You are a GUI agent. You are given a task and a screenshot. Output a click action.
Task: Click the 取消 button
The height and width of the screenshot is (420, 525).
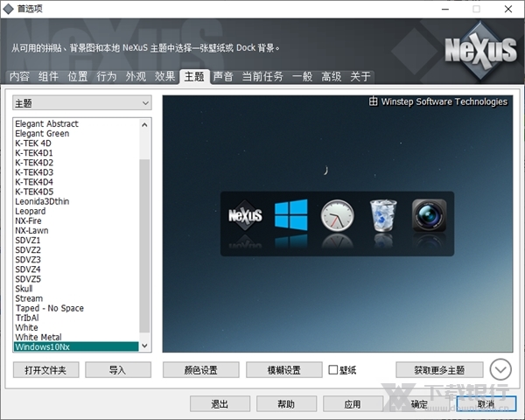tap(486, 404)
